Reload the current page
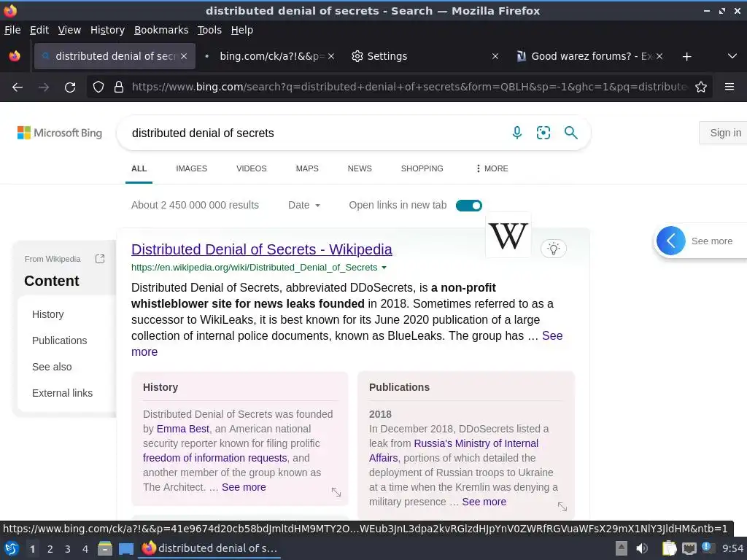 [x=70, y=87]
